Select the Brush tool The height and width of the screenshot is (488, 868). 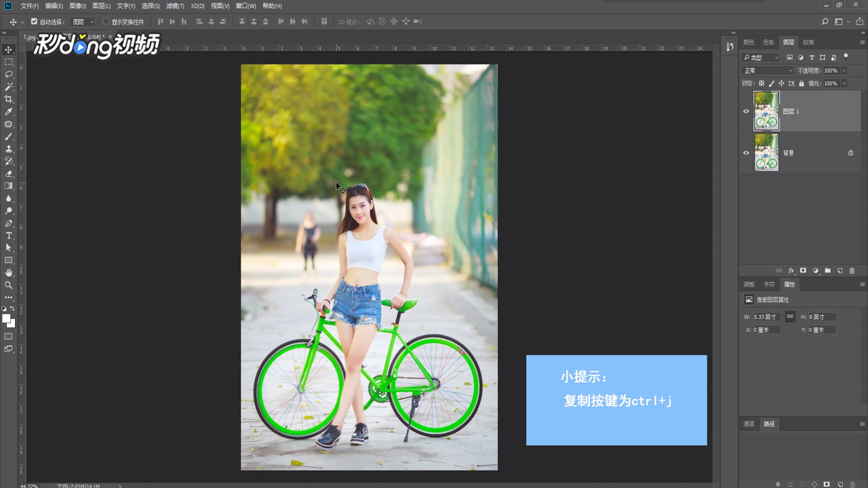9,136
